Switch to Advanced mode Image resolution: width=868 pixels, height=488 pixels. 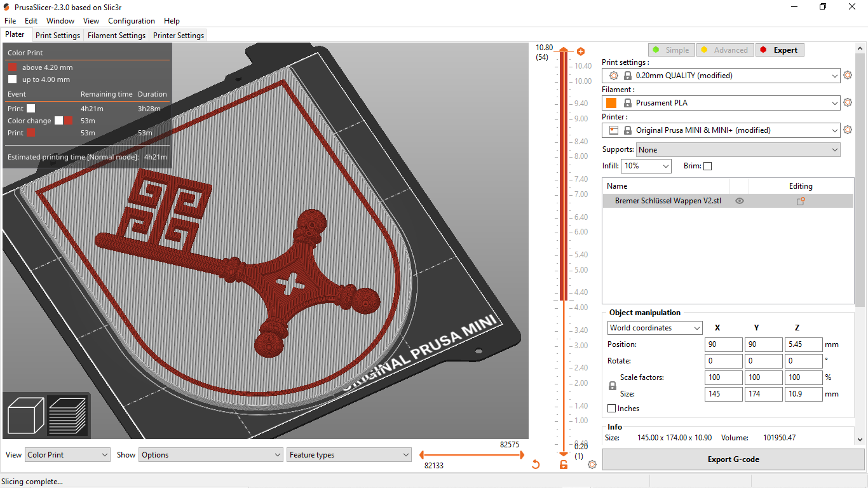[724, 49]
